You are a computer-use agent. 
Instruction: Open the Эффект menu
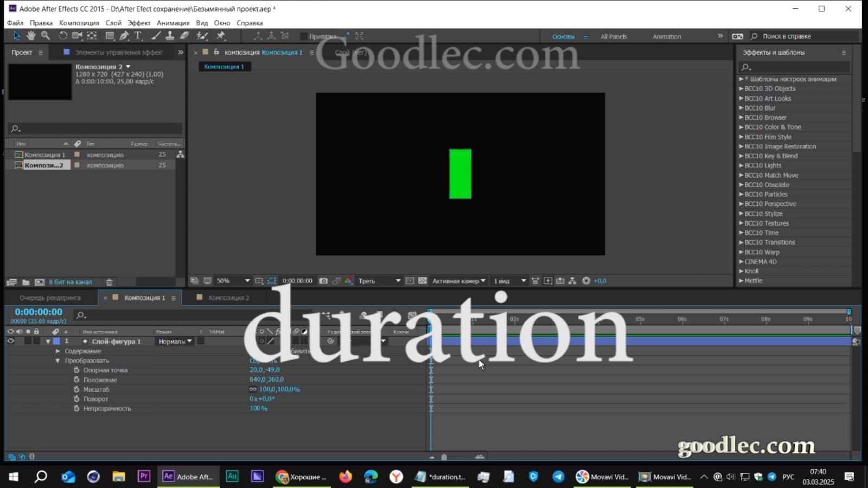pos(139,23)
